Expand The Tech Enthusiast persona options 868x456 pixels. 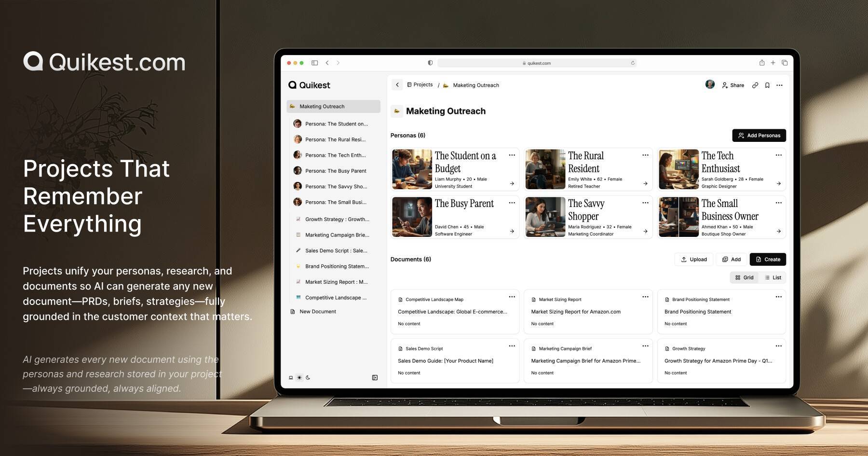tap(779, 155)
